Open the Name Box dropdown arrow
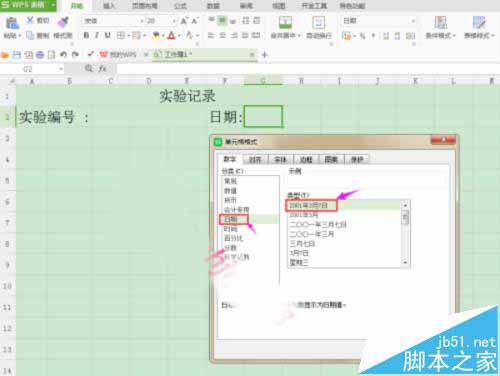 pos(61,69)
